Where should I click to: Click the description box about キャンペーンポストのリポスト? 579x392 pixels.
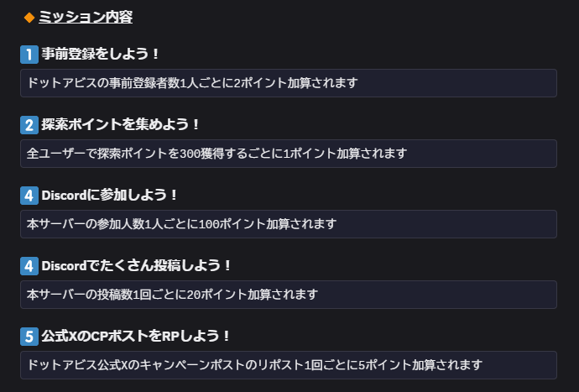(288, 365)
